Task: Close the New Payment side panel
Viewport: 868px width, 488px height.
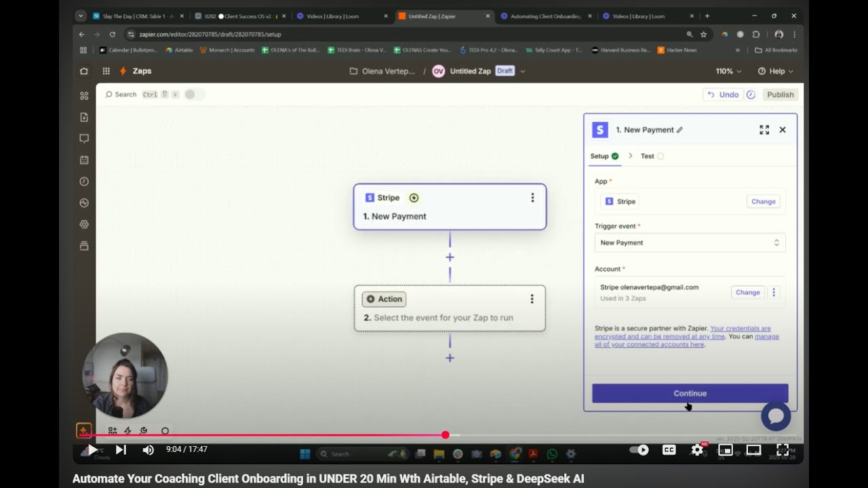Action: [783, 129]
